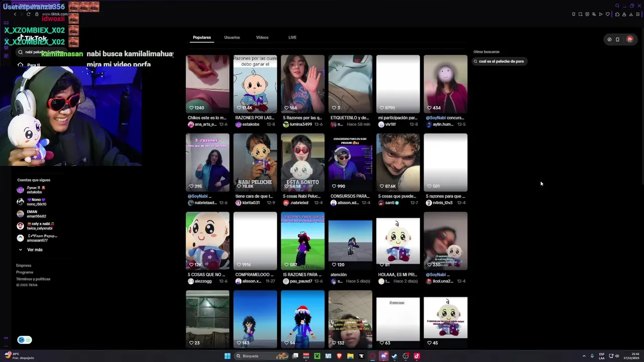644x362 pixels.
Task: Switch to the Usuarios tab
Action: (232, 37)
